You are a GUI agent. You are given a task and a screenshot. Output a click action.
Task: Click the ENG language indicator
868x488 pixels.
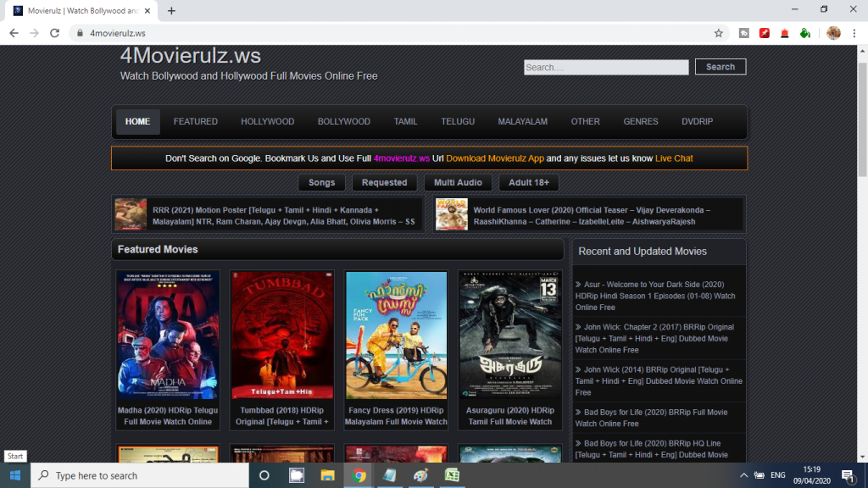coord(778,475)
